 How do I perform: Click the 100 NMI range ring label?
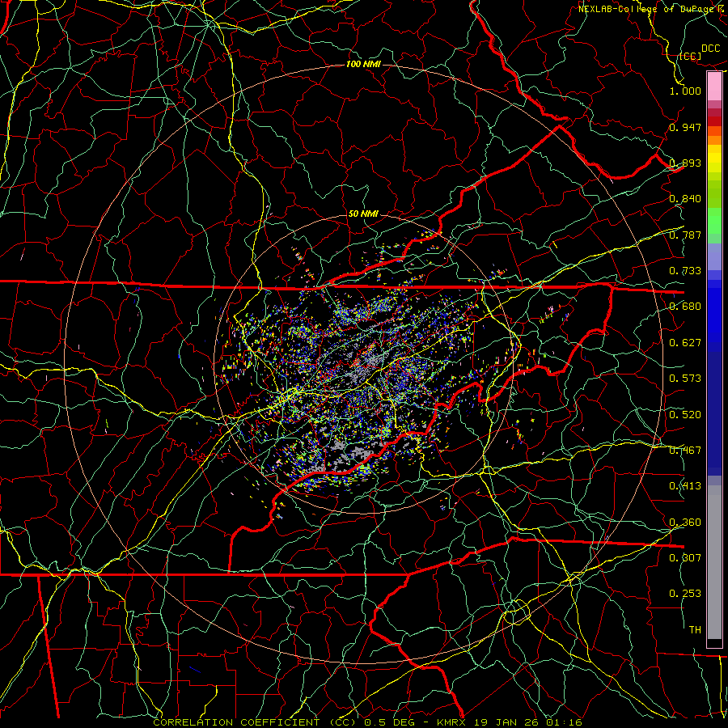363,64
